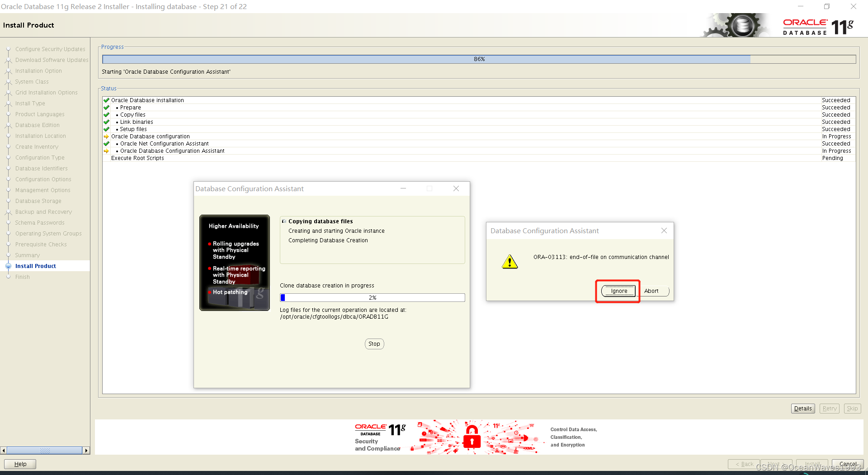Open installer Help

pos(20,464)
